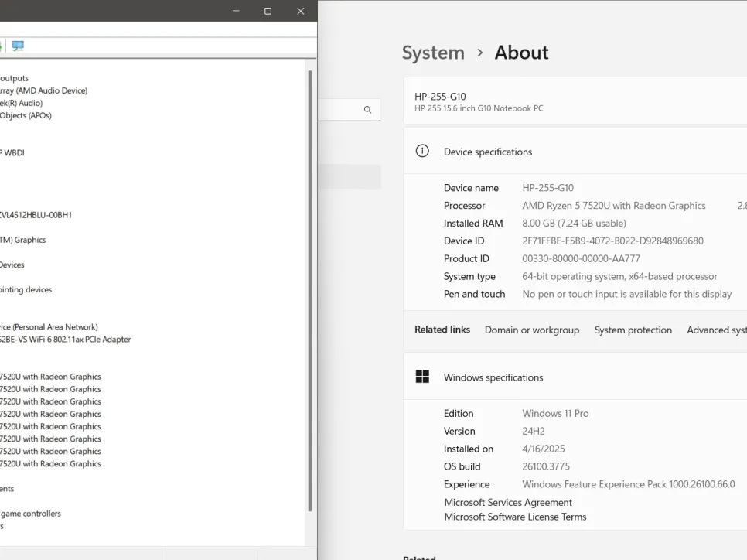Click the 'AMD Ryzen 5 7520U with Radeon Graphics' processor value

pos(614,206)
